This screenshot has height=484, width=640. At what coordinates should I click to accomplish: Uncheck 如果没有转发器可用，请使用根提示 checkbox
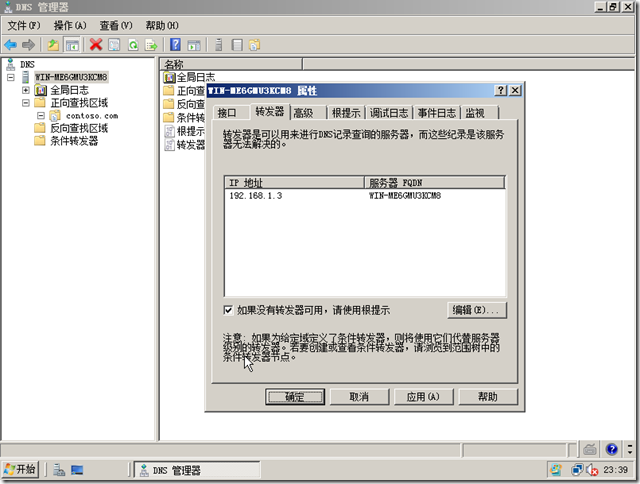click(228, 310)
